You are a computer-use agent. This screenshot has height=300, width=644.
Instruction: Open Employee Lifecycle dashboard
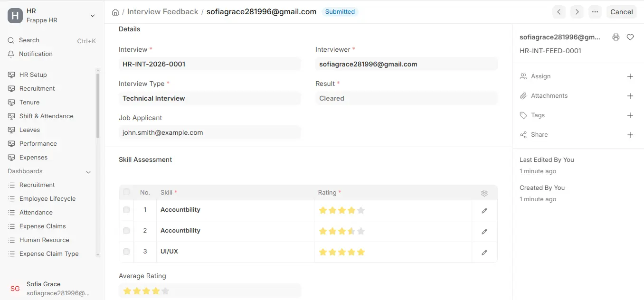(47, 199)
